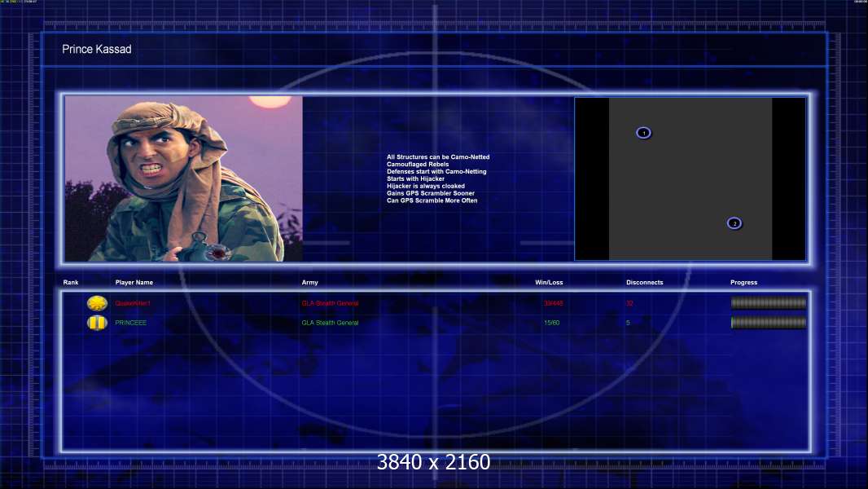Image resolution: width=868 pixels, height=489 pixels.
Task: Click 'Defenses start with Camo-Netting' line
Action: pos(436,172)
